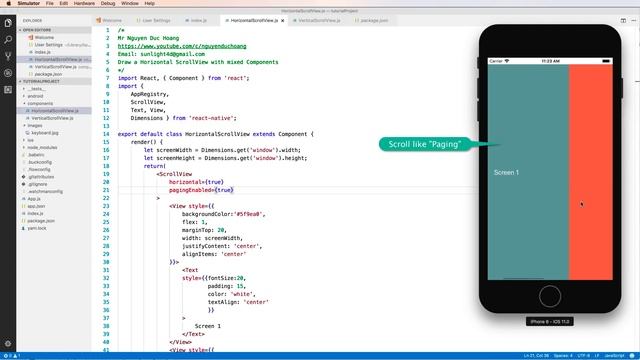Open the Source Control view
The height and width of the screenshot is (360, 640).
[x=8, y=56]
